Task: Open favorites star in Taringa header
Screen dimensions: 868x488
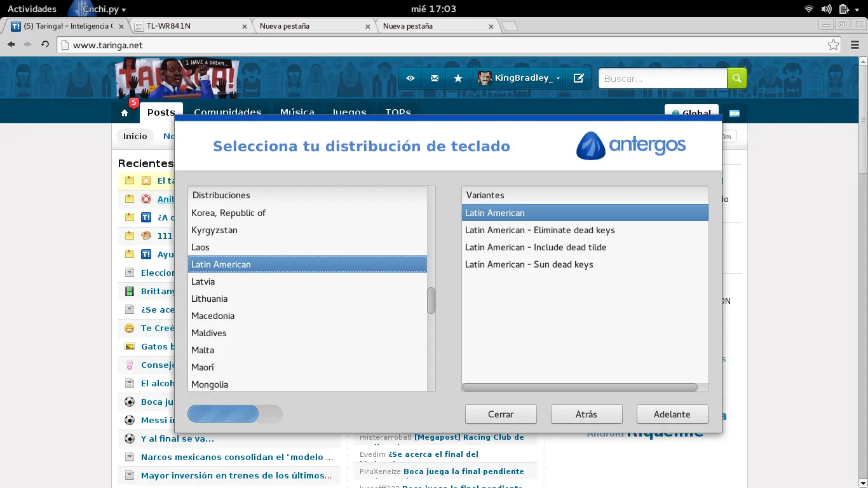Action: point(458,78)
